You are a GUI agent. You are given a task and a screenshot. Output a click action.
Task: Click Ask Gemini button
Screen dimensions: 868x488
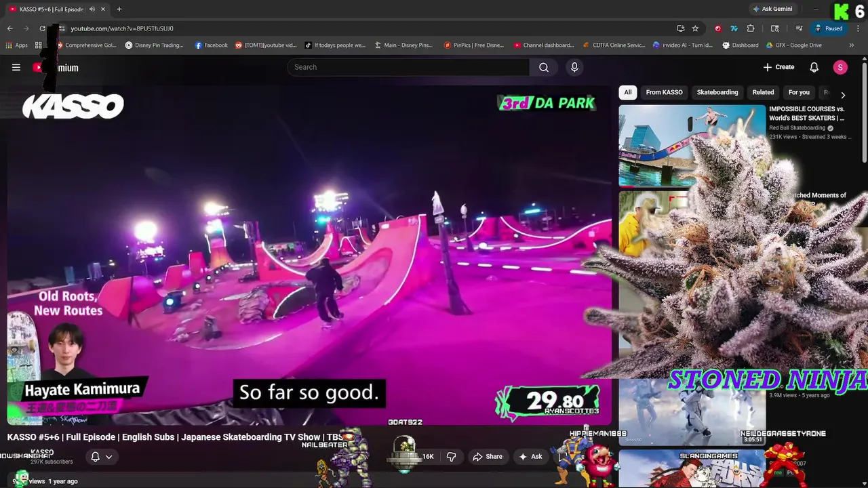(x=772, y=9)
